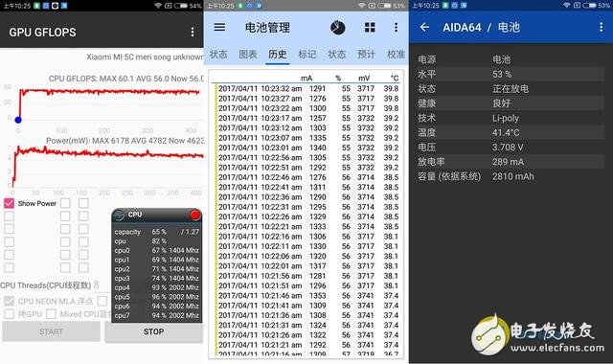Select 状态 tab between 标记 and 预计
Screen dimensions: 613x364
[x=336, y=54]
